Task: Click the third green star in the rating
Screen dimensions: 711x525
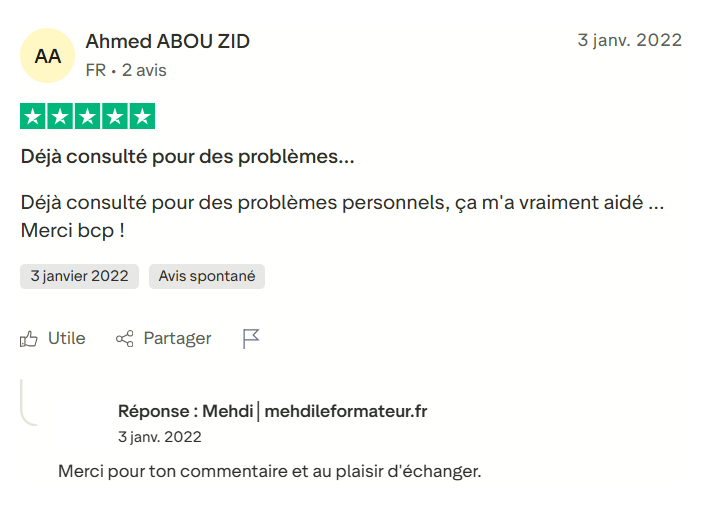Action: (x=88, y=117)
